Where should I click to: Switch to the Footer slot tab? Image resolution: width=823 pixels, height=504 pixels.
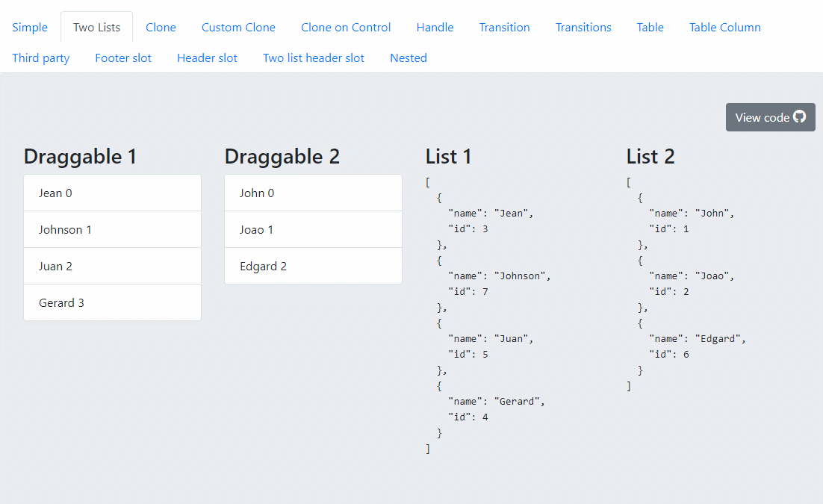pos(123,58)
